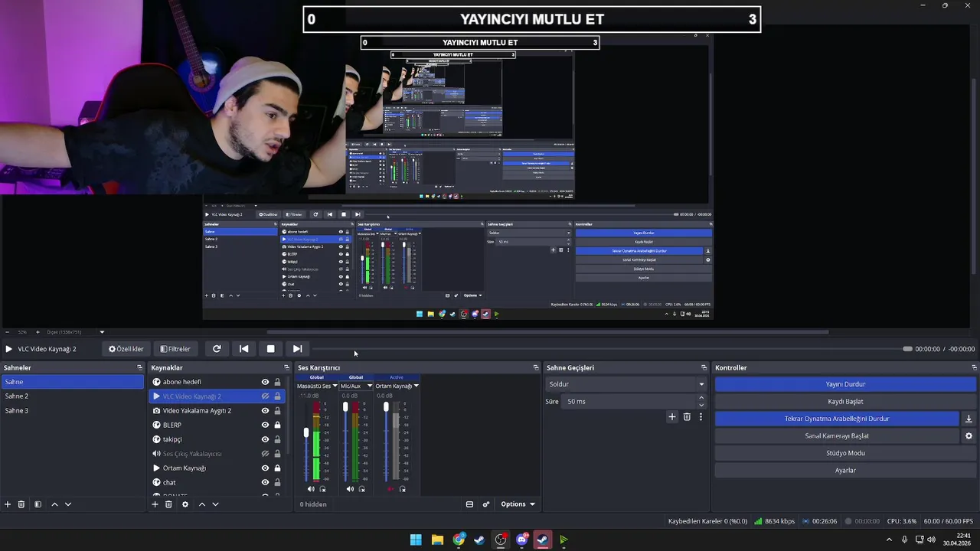This screenshot has width=980, height=551.
Task: Restart media with the refresh icon
Action: (x=217, y=349)
